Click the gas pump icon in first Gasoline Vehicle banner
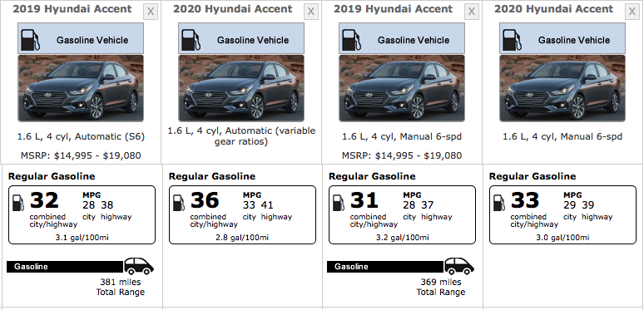Viewport: 644px width, 310px height. click(x=31, y=40)
